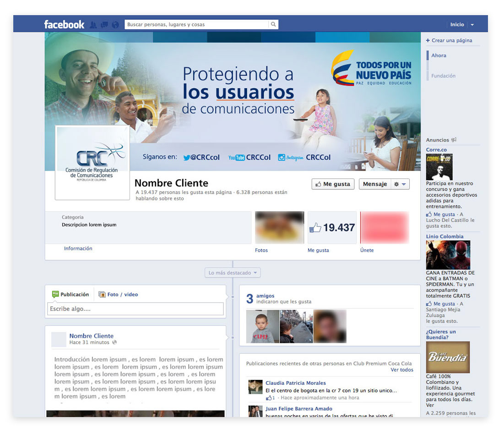This screenshot has height=434, width=504.
Task: Like the Linio Colombia ad with Me gusta
Action: 444,304
